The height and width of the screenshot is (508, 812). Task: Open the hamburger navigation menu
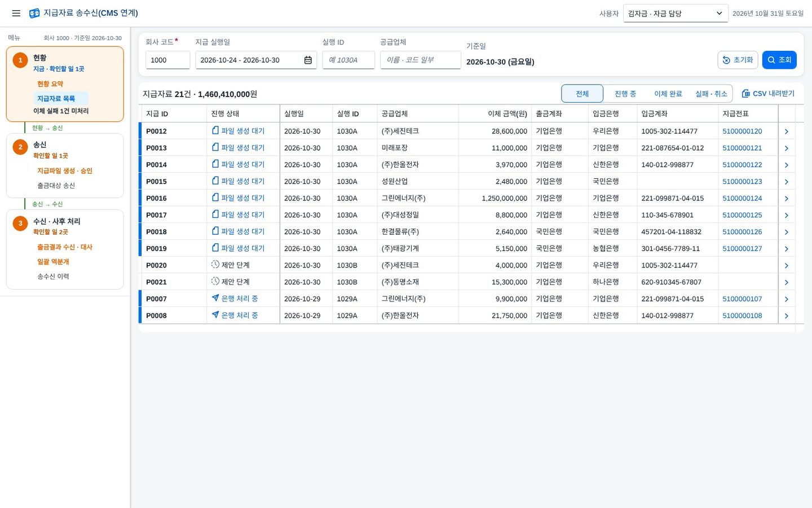coord(16,13)
